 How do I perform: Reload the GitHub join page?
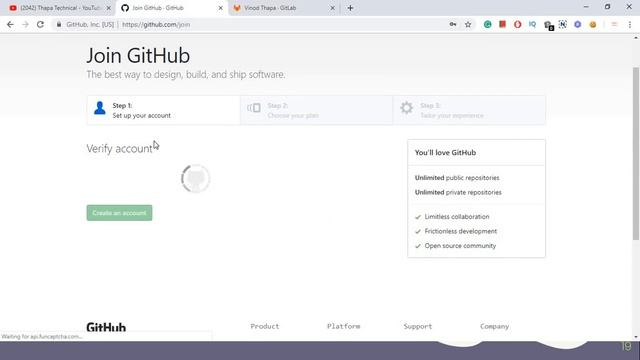[x=40, y=24]
